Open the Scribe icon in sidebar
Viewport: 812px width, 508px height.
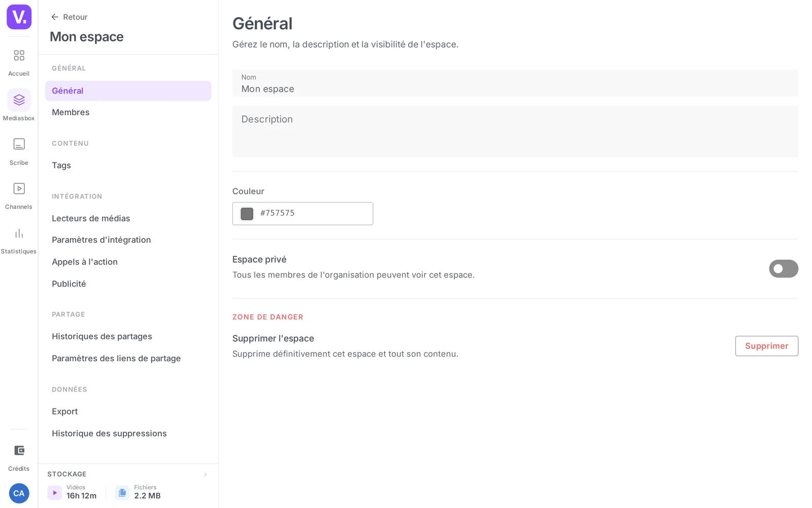click(19, 144)
